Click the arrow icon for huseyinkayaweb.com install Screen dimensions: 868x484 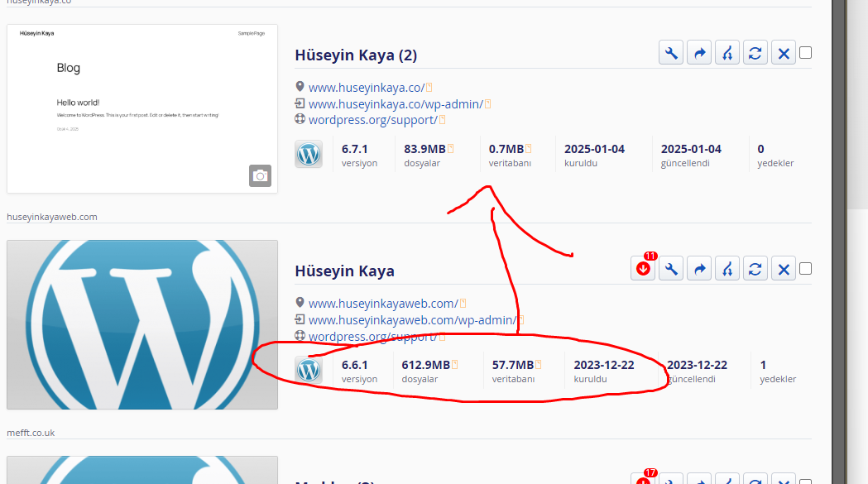pyautogui.click(x=699, y=269)
